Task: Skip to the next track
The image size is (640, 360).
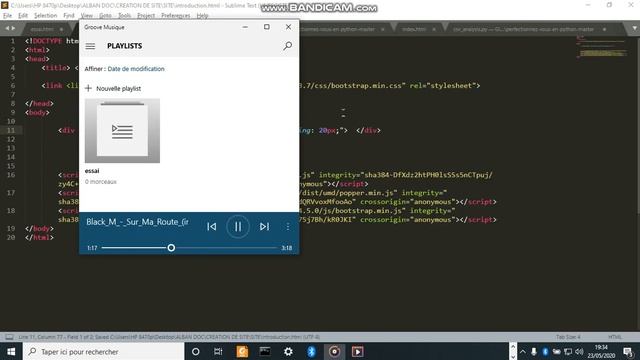Action: click(264, 227)
